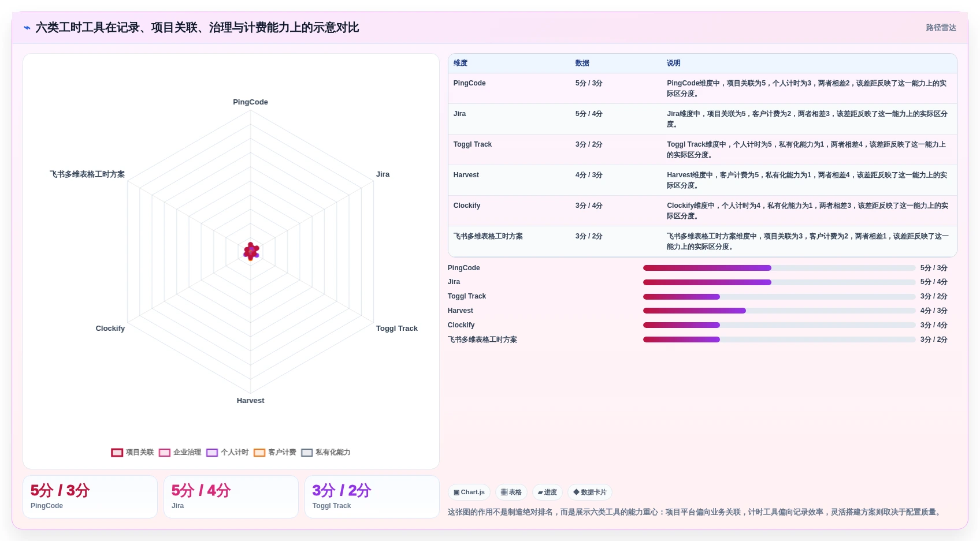Open the PingCode 5分 / 3分 summary card

click(90, 497)
